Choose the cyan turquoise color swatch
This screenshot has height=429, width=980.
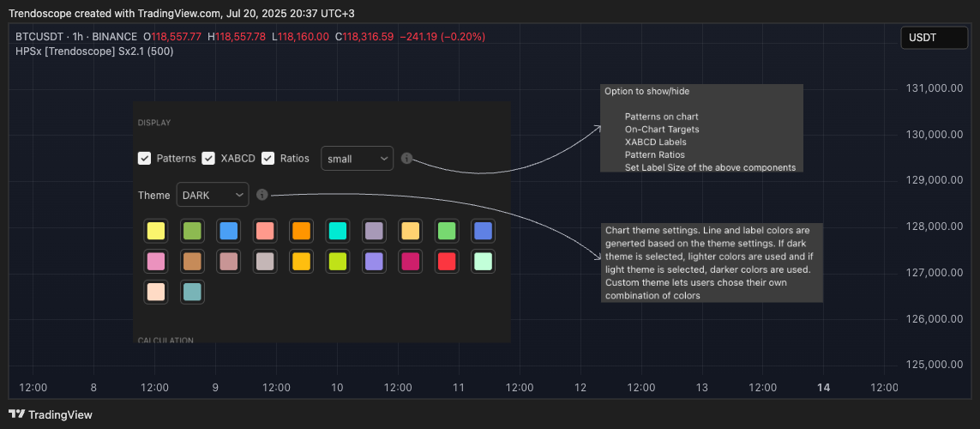[338, 231]
